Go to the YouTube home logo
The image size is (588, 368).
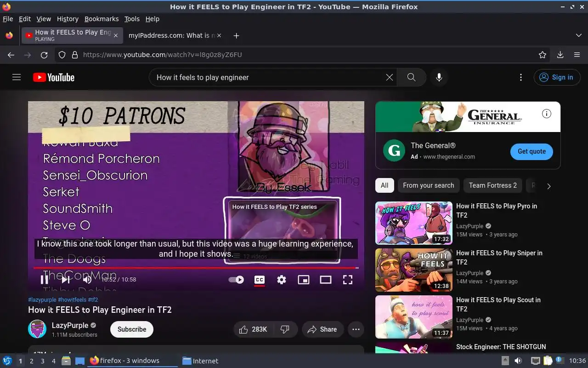tap(54, 77)
